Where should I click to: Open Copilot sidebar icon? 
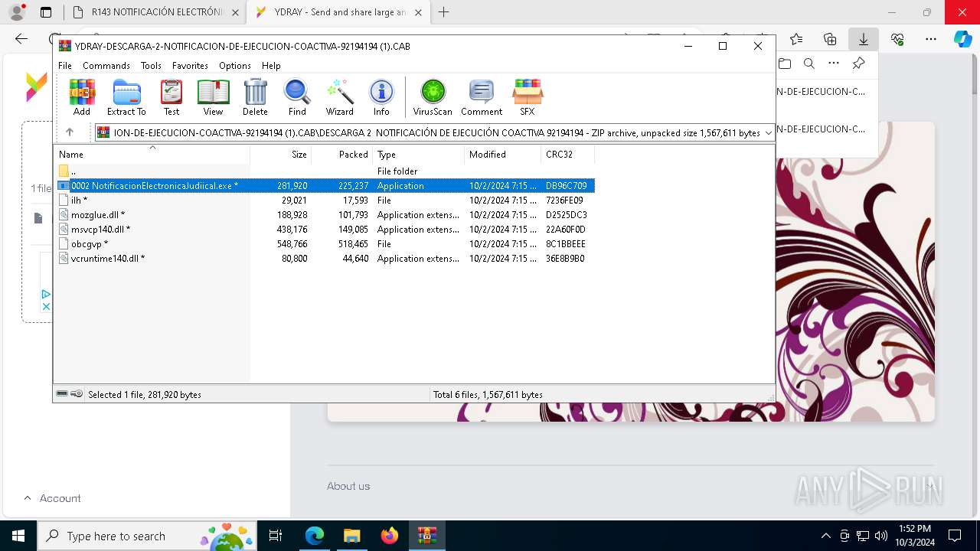963,39
